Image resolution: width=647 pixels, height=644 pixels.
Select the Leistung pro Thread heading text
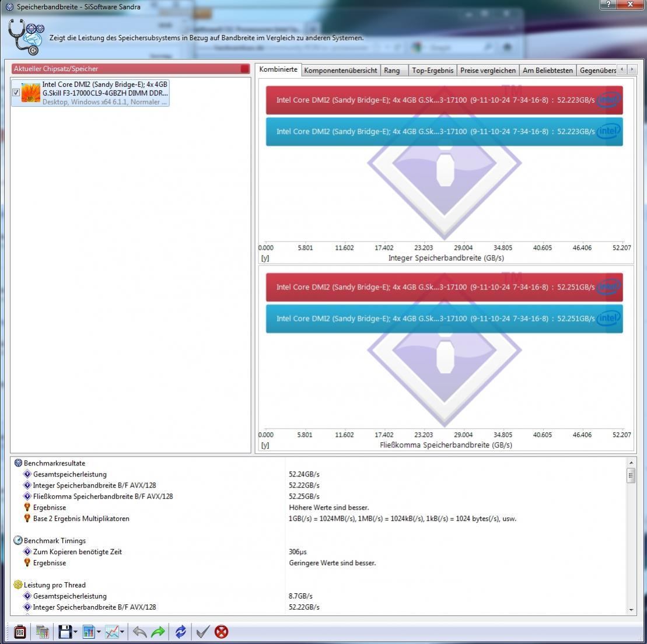[55, 585]
